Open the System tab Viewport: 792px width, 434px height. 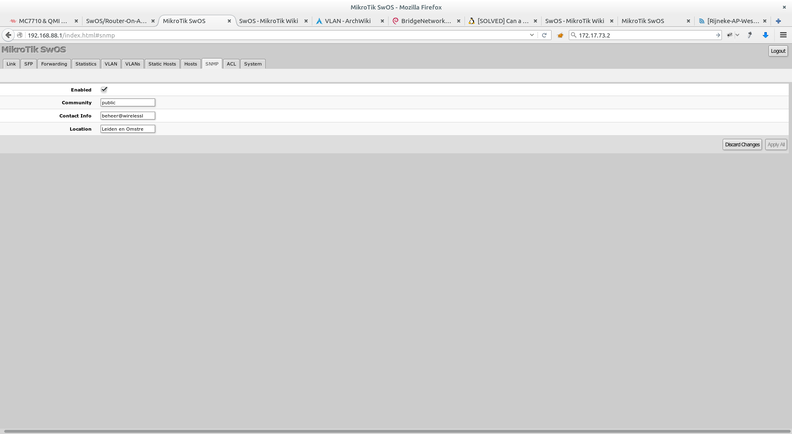253,64
